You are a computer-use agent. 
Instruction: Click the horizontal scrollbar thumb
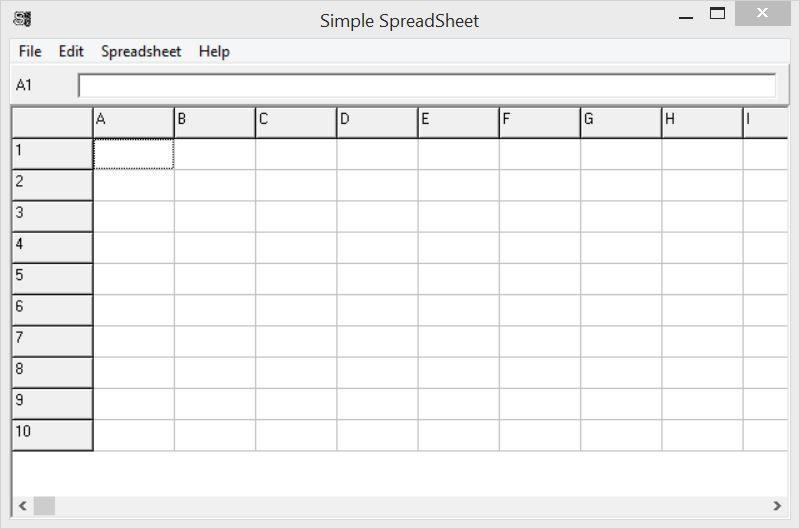point(44,506)
